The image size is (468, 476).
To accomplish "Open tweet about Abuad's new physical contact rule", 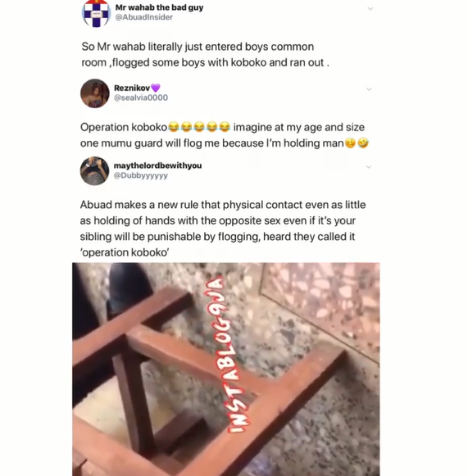I will point(223,229).
